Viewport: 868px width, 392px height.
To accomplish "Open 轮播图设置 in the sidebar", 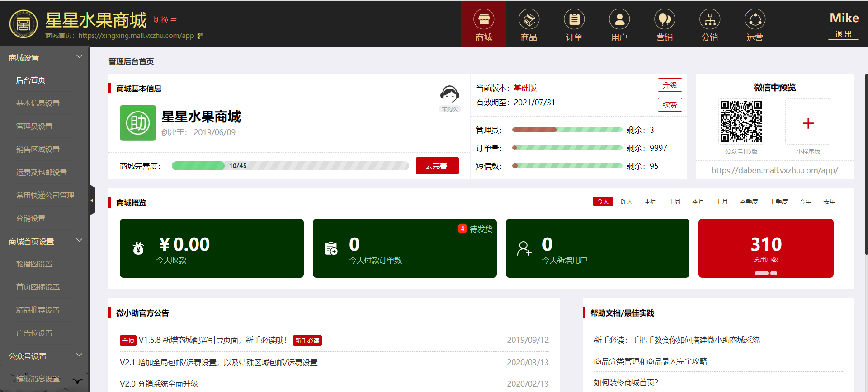I will pyautogui.click(x=34, y=264).
